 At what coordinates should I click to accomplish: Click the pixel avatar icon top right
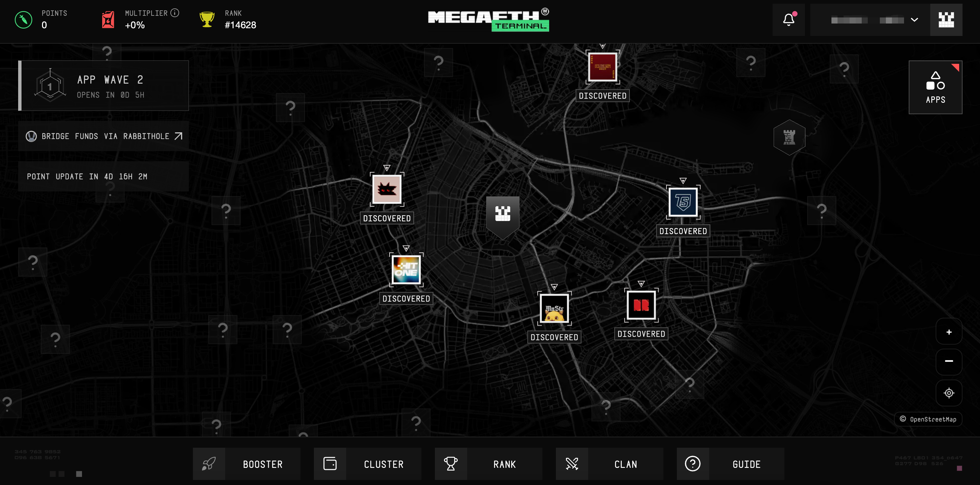[x=946, y=20]
